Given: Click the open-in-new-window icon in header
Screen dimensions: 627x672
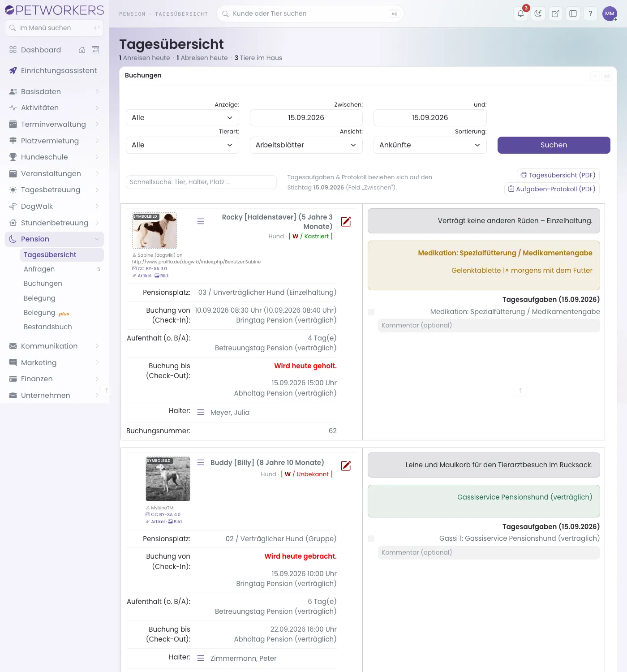Looking at the screenshot, I should (x=555, y=13).
